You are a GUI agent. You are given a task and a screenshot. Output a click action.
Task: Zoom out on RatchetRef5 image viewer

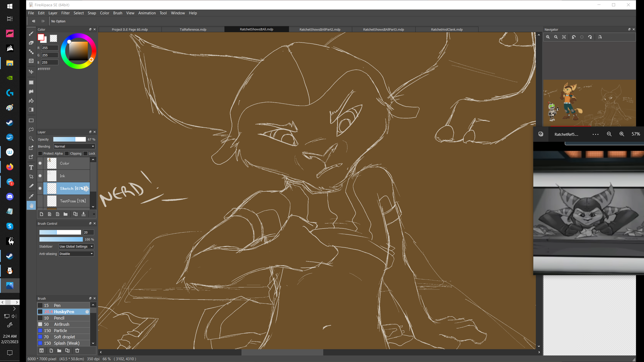pyautogui.click(x=609, y=134)
